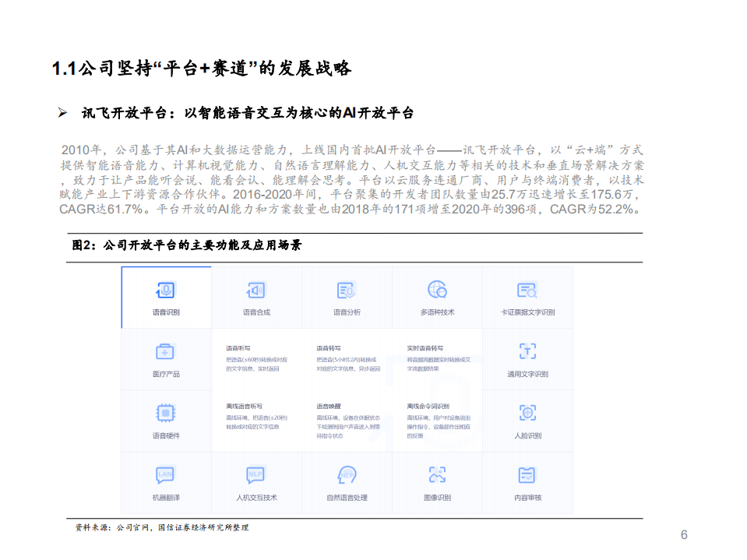Click the 人脸识别 face-scan icon
The image size is (747, 560).
[x=527, y=412]
